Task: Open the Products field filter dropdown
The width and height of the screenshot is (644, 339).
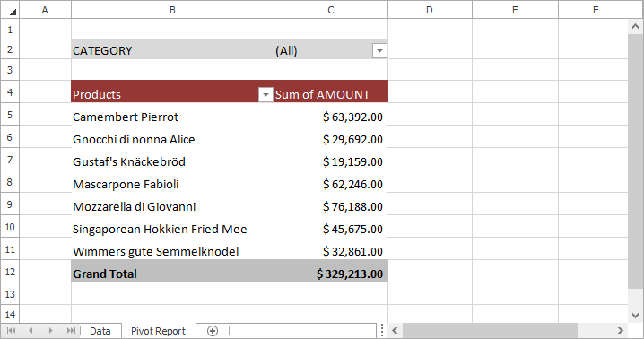Action: click(265, 95)
